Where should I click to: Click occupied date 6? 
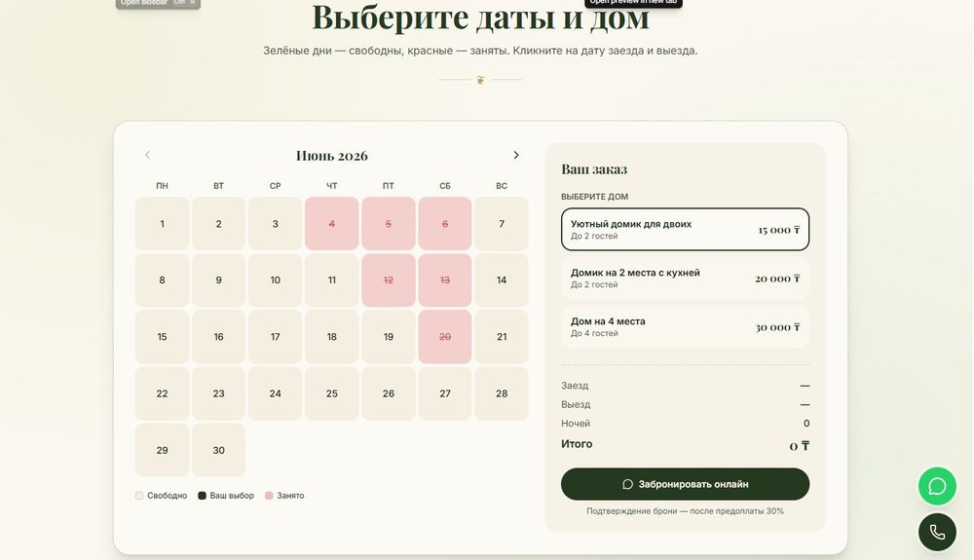click(x=445, y=223)
